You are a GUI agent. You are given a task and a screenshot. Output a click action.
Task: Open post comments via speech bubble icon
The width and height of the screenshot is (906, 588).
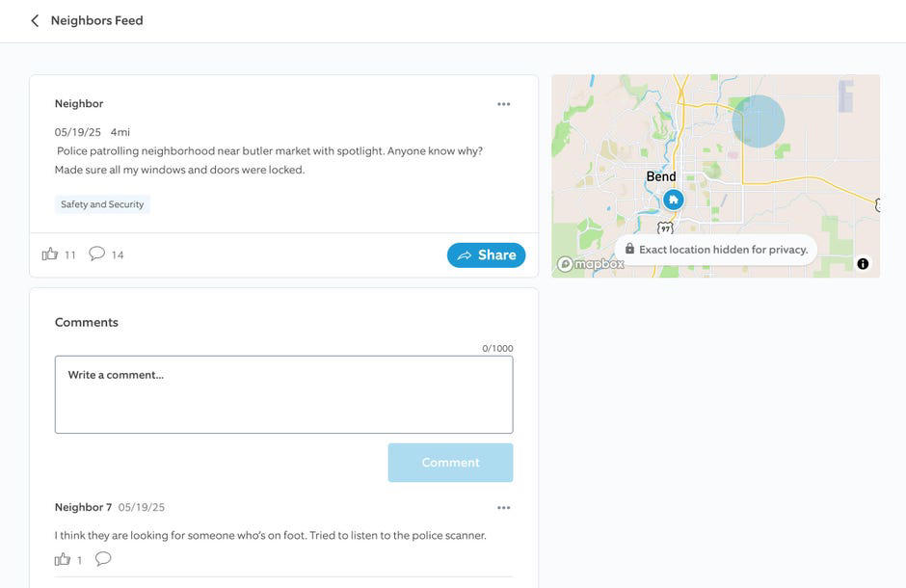(x=96, y=254)
